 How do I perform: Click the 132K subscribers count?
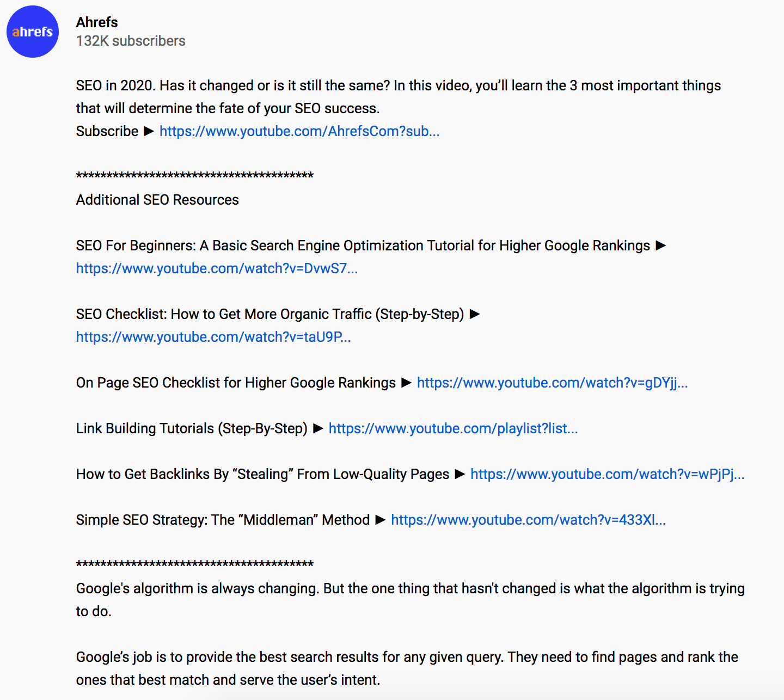click(131, 41)
